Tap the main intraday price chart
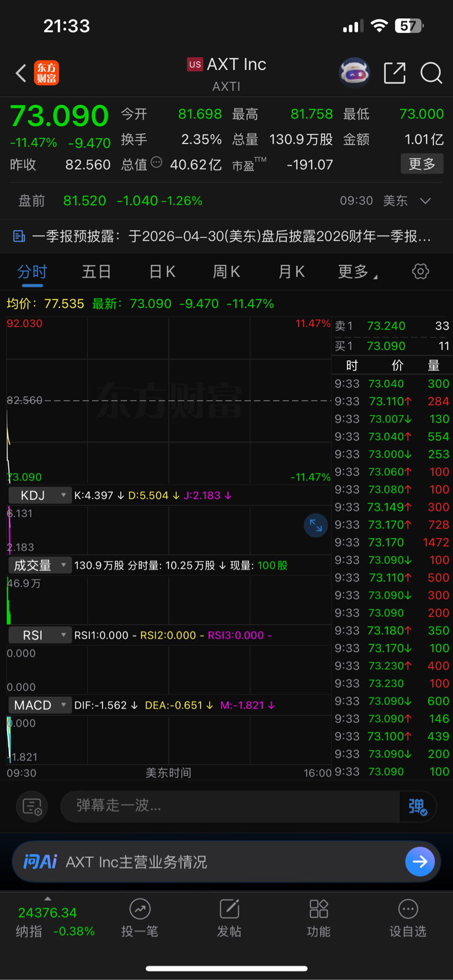Image resolution: width=453 pixels, height=980 pixels. tap(169, 400)
